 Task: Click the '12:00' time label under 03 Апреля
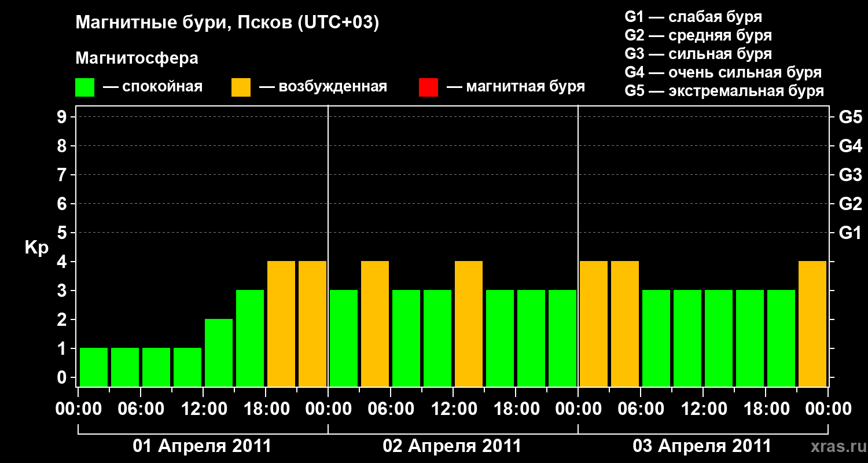point(703,409)
